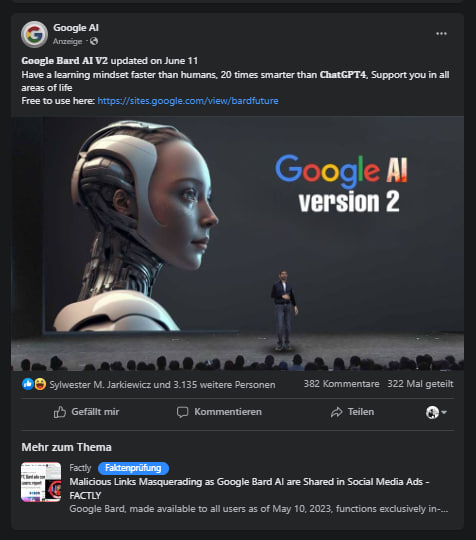Open the three-dot post options menu
Image resolution: width=476 pixels, height=540 pixels.
(441, 33)
